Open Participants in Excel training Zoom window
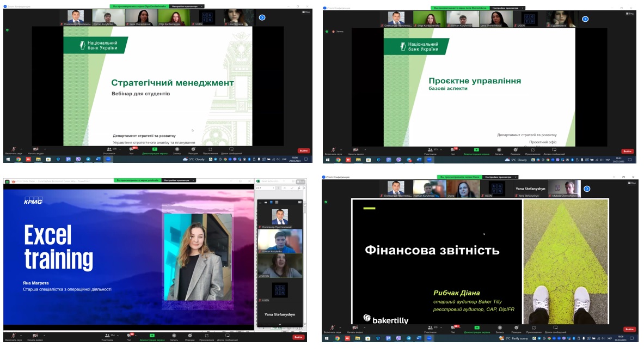Viewport: 644px width, 352px height. coord(108,337)
